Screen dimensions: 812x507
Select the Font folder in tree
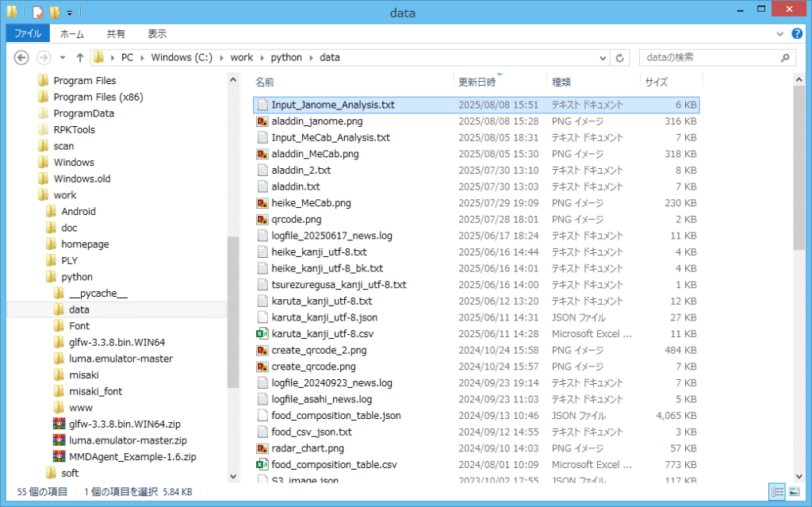[79, 326]
